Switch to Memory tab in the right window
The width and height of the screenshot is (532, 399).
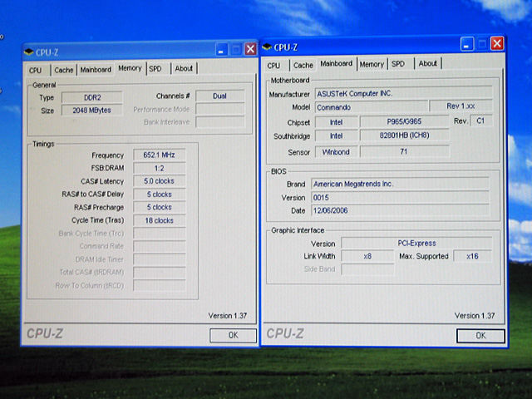click(372, 64)
